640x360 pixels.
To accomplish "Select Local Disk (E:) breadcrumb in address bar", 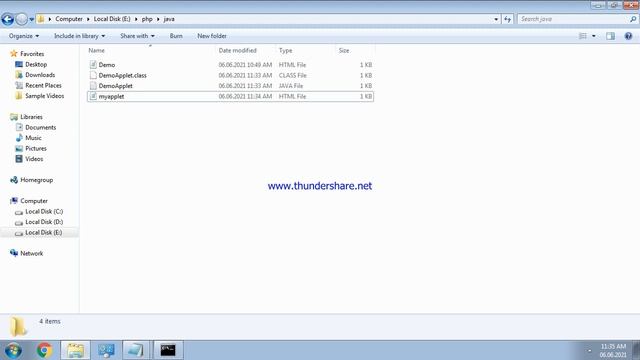I will point(112,19).
